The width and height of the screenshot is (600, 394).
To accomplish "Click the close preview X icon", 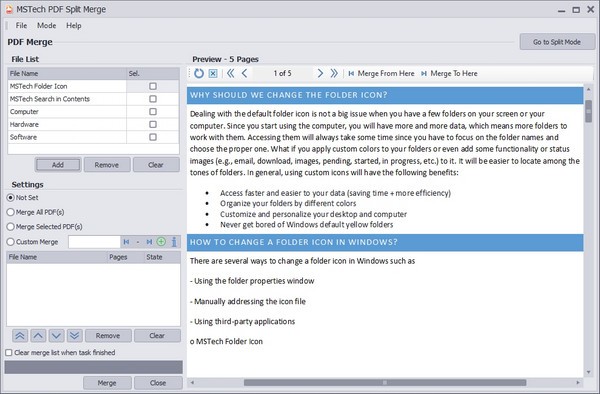I will pyautogui.click(x=213, y=73).
